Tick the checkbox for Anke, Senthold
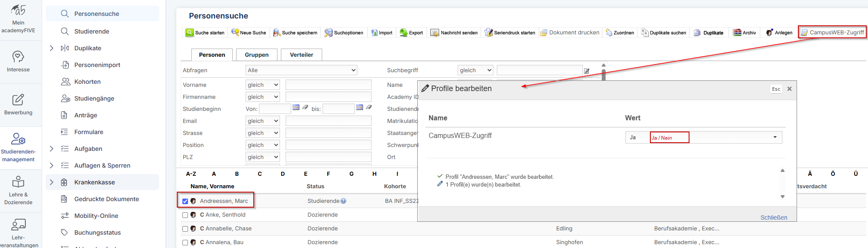The image size is (868, 248). pyautogui.click(x=185, y=215)
